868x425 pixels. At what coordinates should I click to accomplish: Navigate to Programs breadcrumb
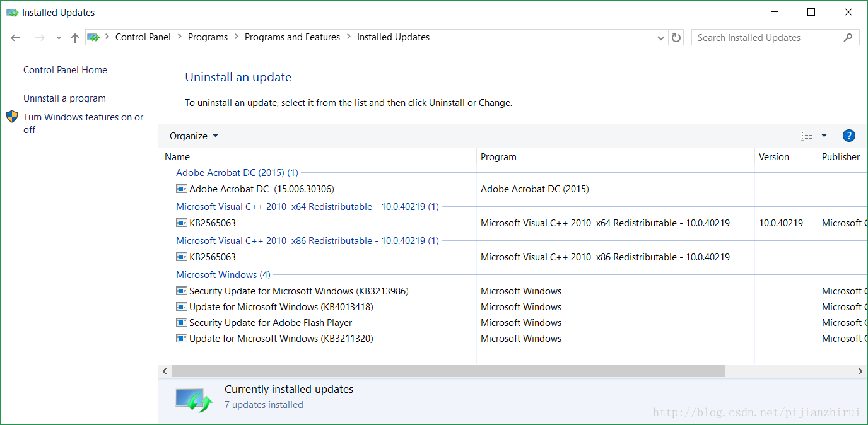[x=208, y=37]
